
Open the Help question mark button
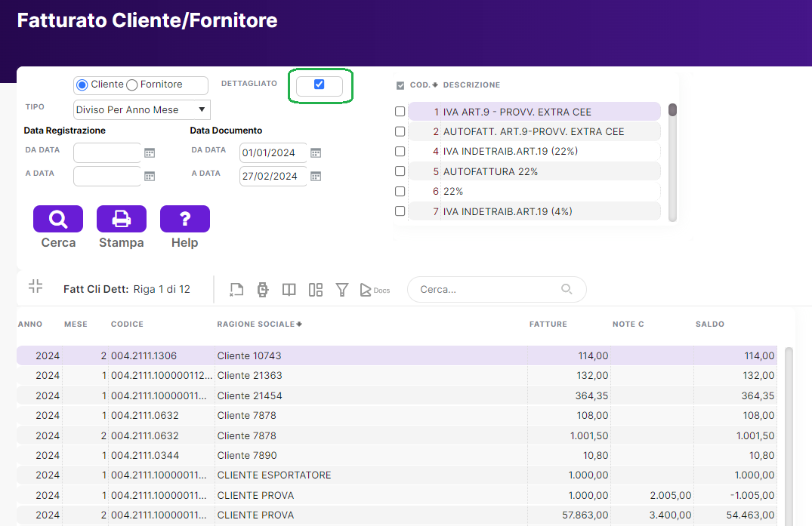tap(185, 219)
